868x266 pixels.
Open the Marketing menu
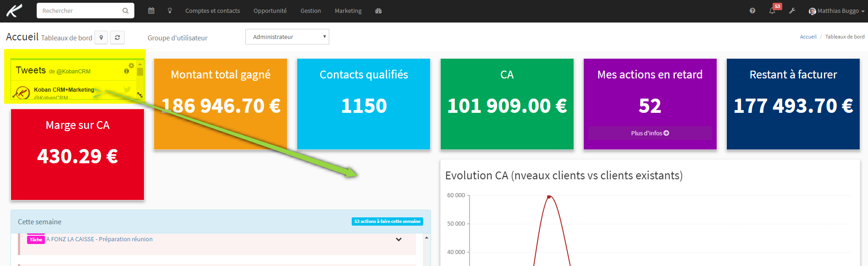coord(348,11)
